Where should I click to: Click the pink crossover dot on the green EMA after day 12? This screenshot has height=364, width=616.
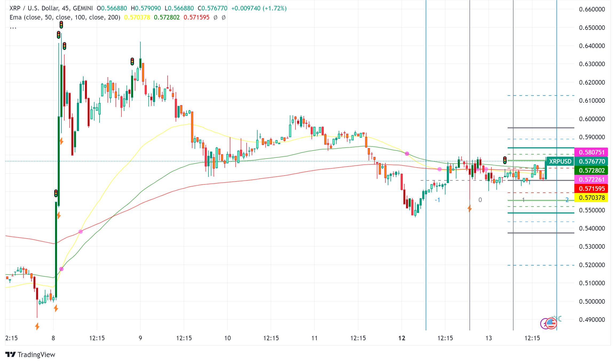tap(407, 153)
